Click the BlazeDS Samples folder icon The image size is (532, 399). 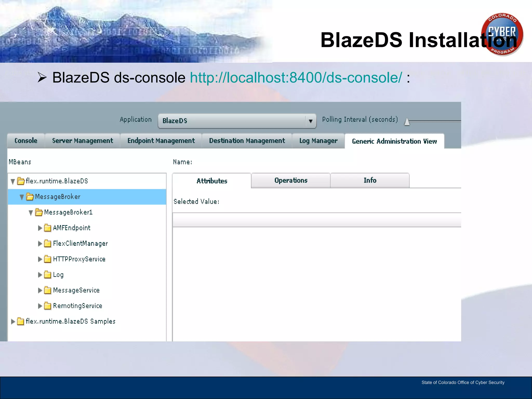[x=21, y=321]
